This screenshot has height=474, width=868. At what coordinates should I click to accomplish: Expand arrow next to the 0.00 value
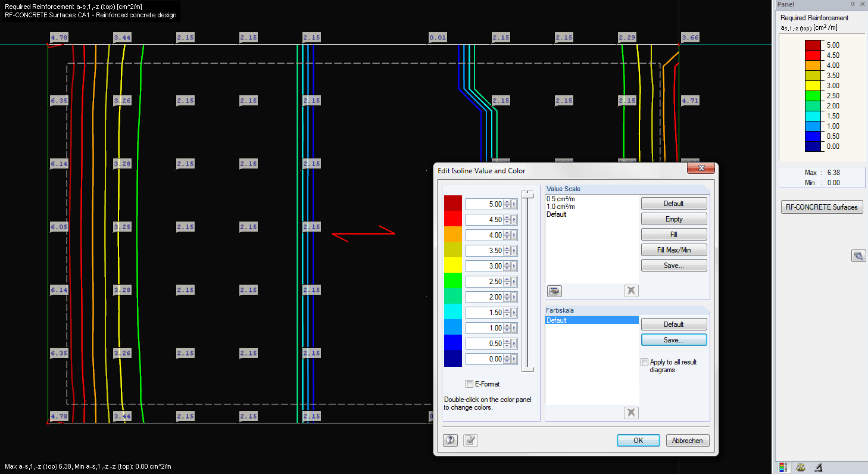point(514,359)
